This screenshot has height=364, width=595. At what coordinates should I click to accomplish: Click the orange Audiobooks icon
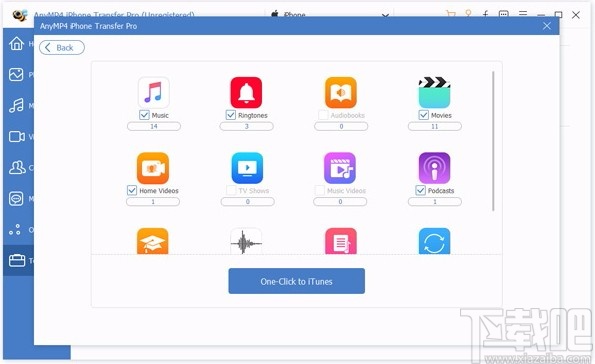click(x=341, y=92)
